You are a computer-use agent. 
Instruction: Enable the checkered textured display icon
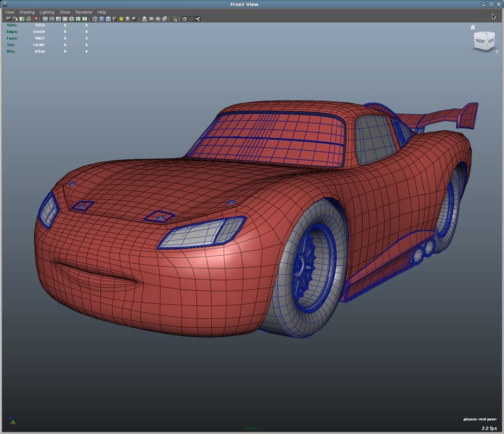(x=114, y=19)
